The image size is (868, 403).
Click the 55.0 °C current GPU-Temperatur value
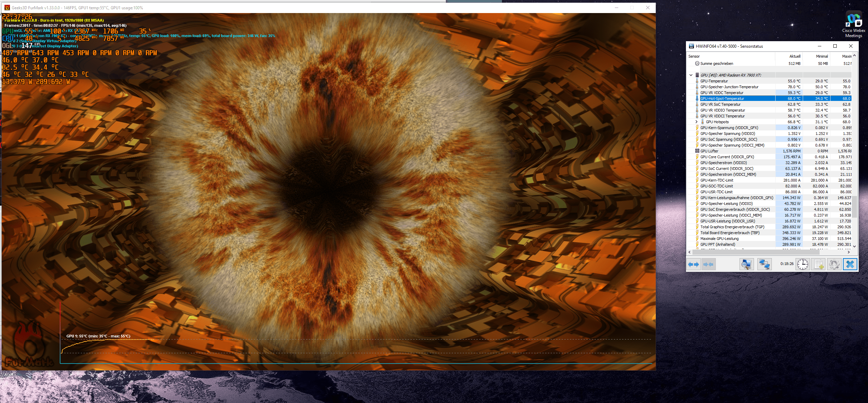794,81
